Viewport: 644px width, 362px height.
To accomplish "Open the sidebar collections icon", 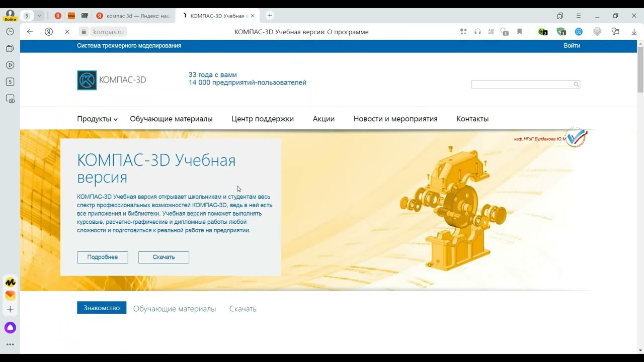I will coord(10,49).
